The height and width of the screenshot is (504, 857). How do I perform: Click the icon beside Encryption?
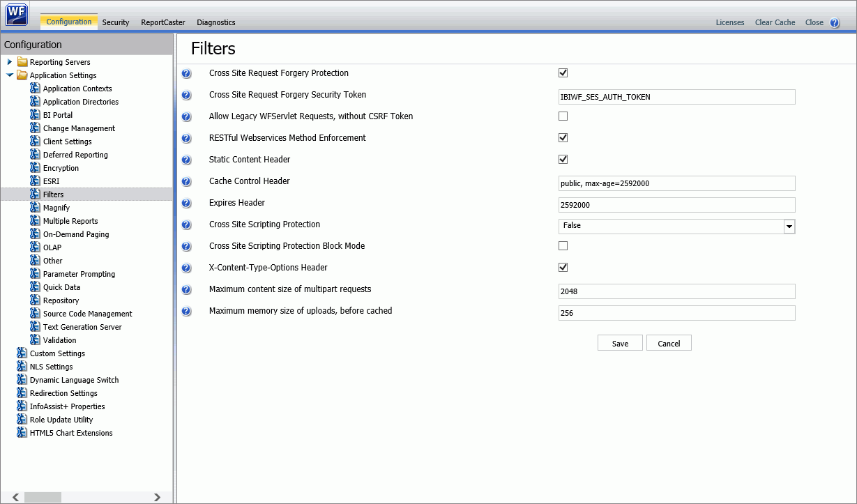(35, 168)
